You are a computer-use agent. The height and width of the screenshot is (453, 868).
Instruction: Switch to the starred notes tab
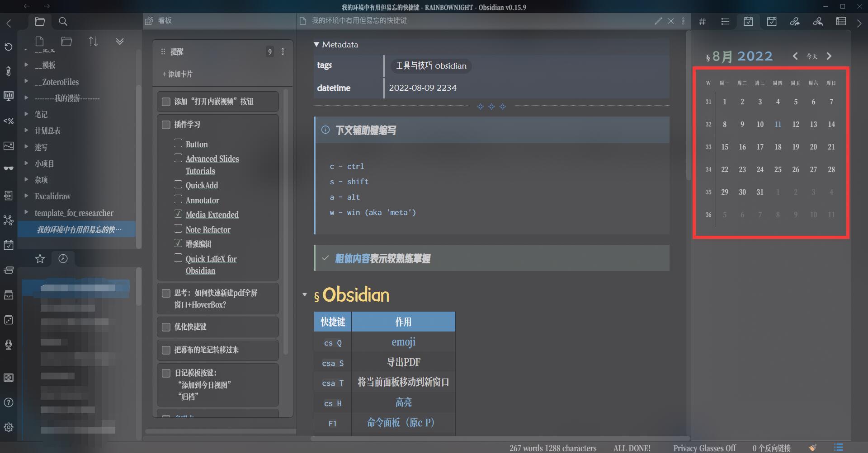point(40,259)
